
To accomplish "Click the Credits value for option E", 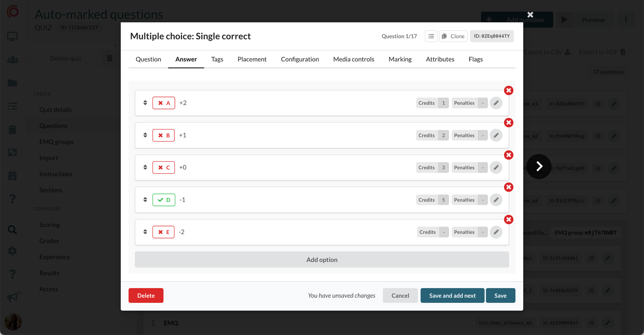I will [x=443, y=232].
